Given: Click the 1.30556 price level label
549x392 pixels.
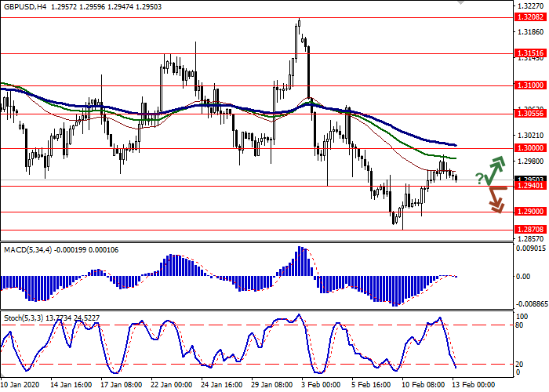Looking at the screenshot, I should [530, 114].
